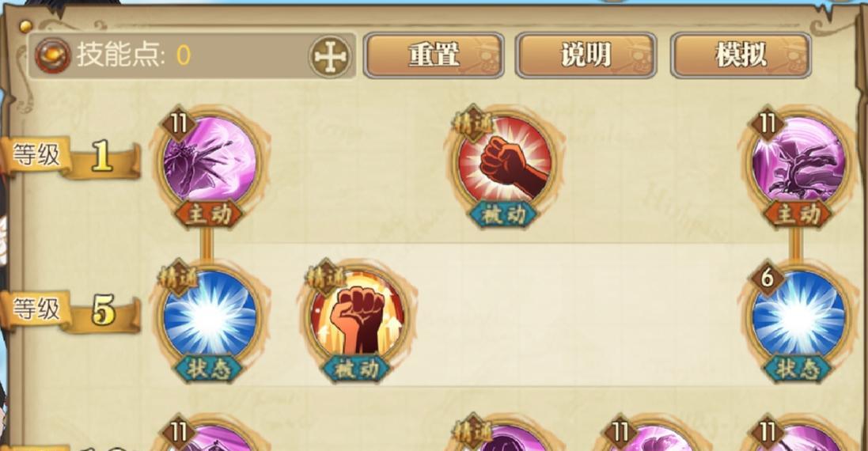Select the 等级 5 row banner
Image resolution: width=868 pixels, height=451 pixels.
point(69,310)
